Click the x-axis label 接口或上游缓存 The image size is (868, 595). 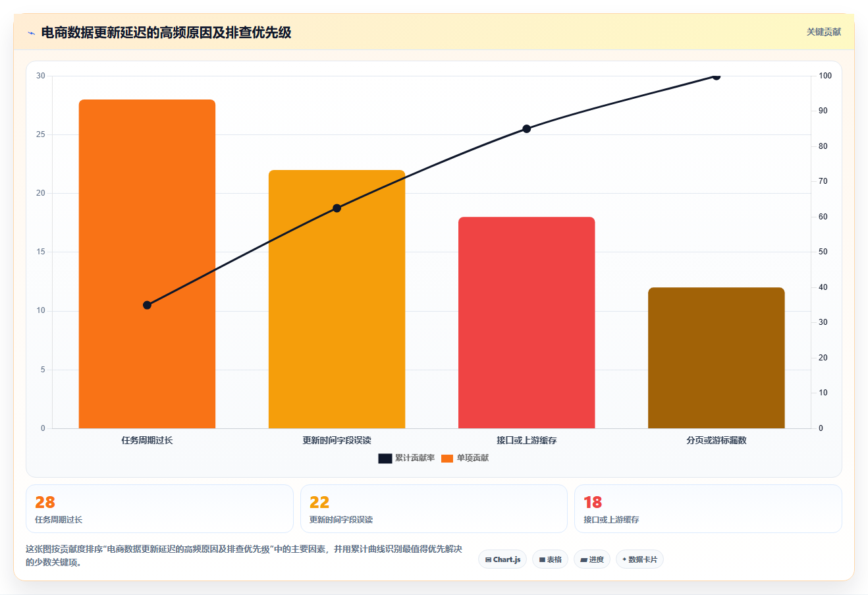[526, 440]
